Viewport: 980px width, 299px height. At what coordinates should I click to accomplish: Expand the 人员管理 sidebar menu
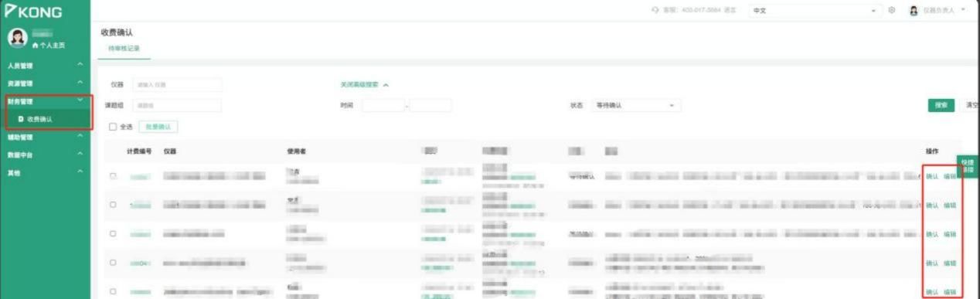pyautogui.click(x=45, y=65)
